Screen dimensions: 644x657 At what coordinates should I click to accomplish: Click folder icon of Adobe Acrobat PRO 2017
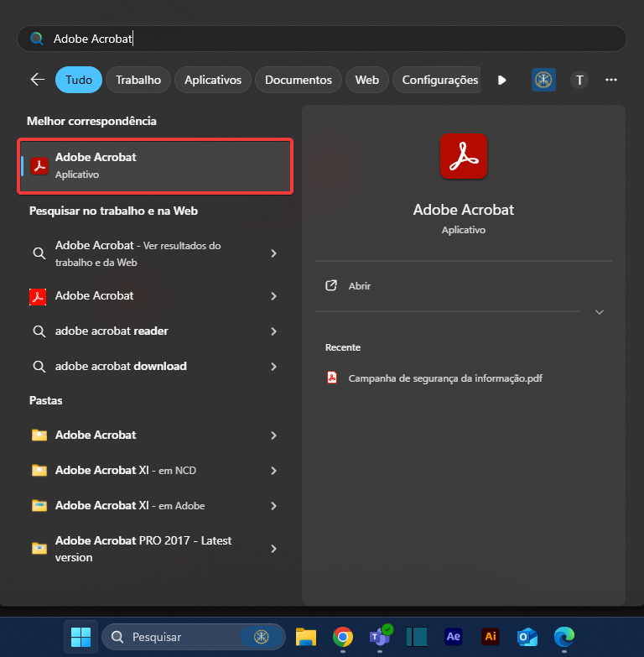click(39, 548)
